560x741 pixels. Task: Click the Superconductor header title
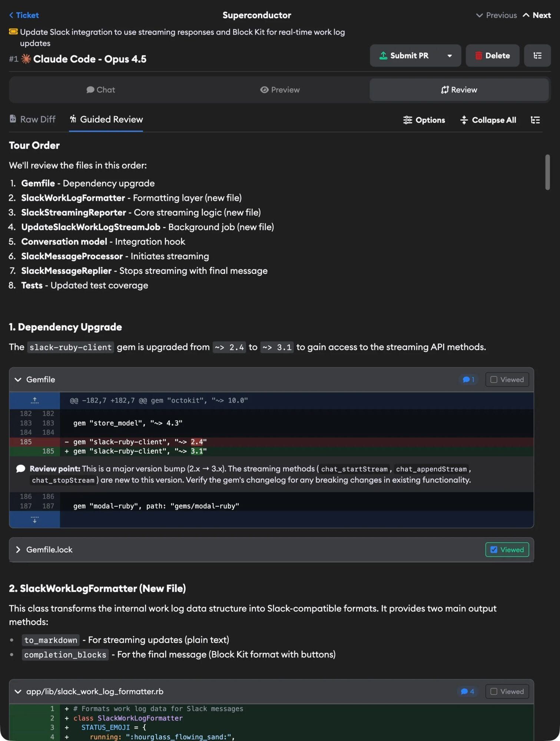[x=257, y=15]
